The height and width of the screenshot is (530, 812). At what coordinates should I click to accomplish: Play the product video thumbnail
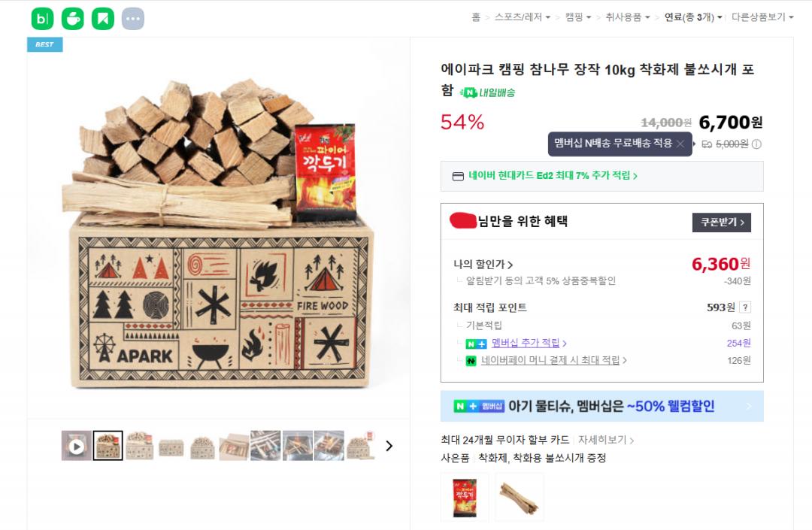coord(77,446)
